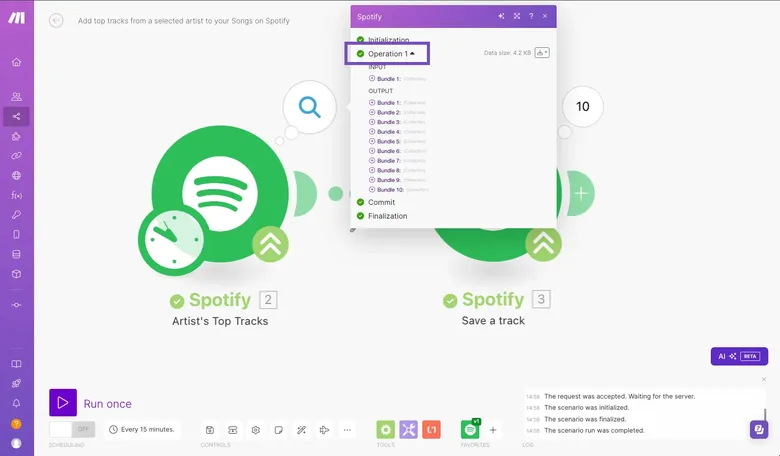Open Webhooks via the globe sidebar icon
This screenshot has width=780, height=456.
pyautogui.click(x=16, y=175)
